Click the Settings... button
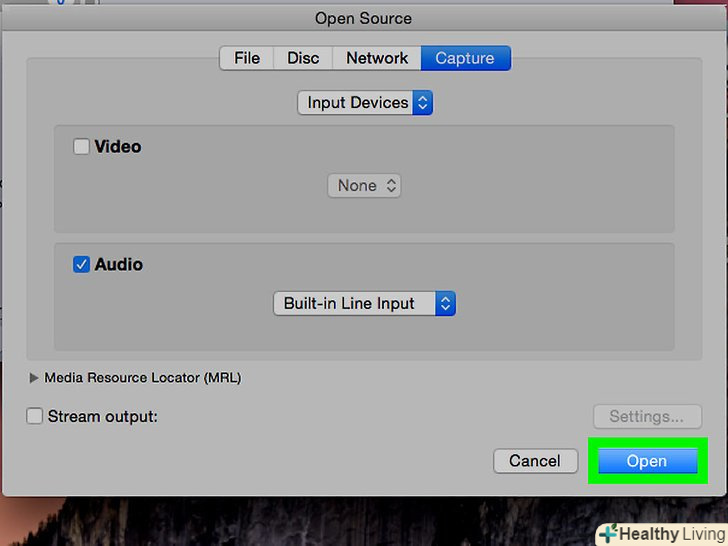 646,416
